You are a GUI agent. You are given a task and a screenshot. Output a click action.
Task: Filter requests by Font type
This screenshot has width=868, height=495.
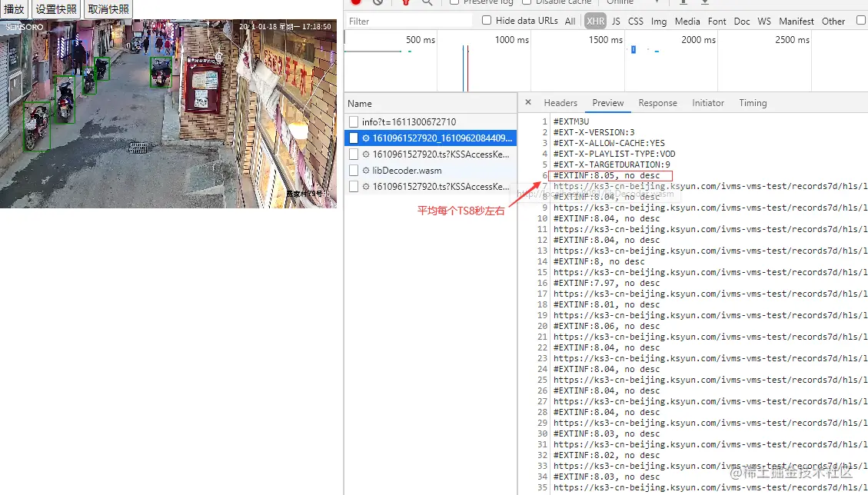(x=717, y=22)
